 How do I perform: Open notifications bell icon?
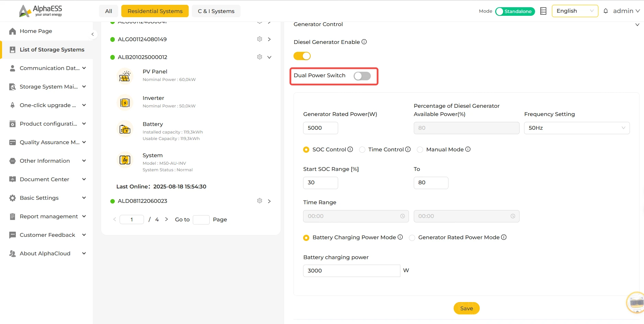[606, 11]
